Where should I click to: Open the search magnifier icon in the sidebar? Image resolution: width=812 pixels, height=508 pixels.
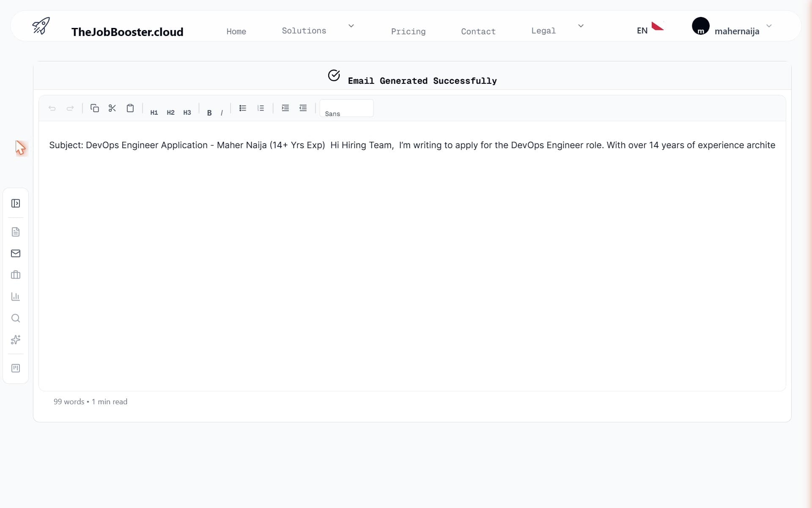(16, 318)
